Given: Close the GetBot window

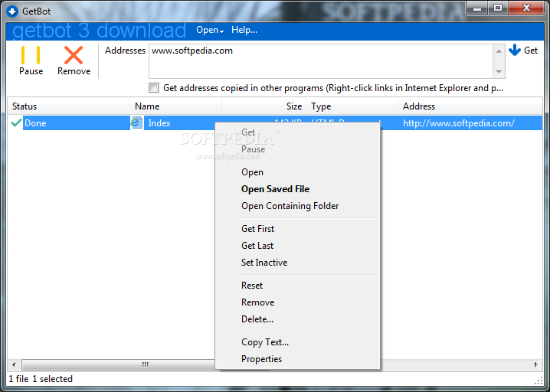Looking at the screenshot, I should tap(526, 8).
